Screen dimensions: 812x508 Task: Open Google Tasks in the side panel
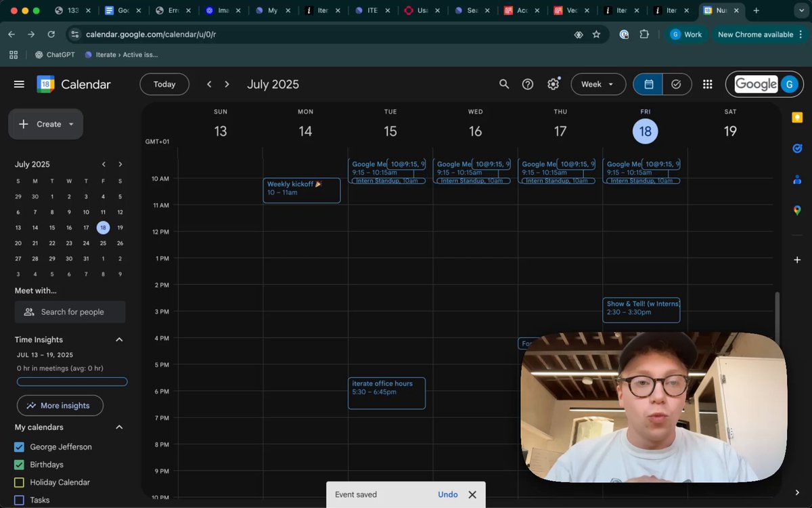click(797, 148)
